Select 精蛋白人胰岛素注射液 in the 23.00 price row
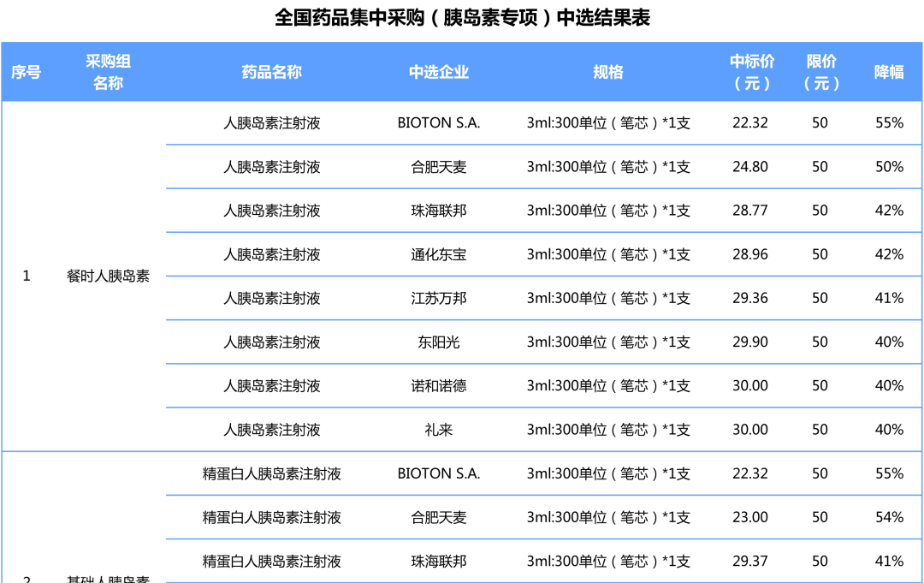This screenshot has width=924, height=583. tap(272, 517)
